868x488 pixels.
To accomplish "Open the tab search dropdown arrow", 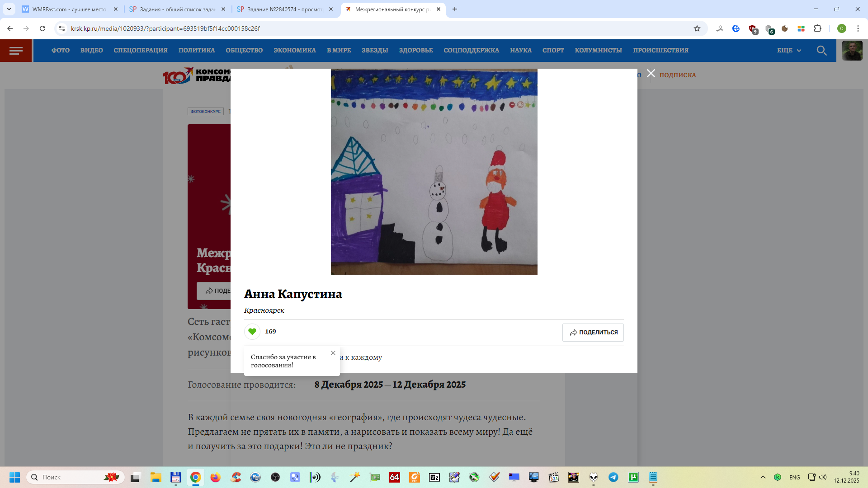I will [x=9, y=9].
